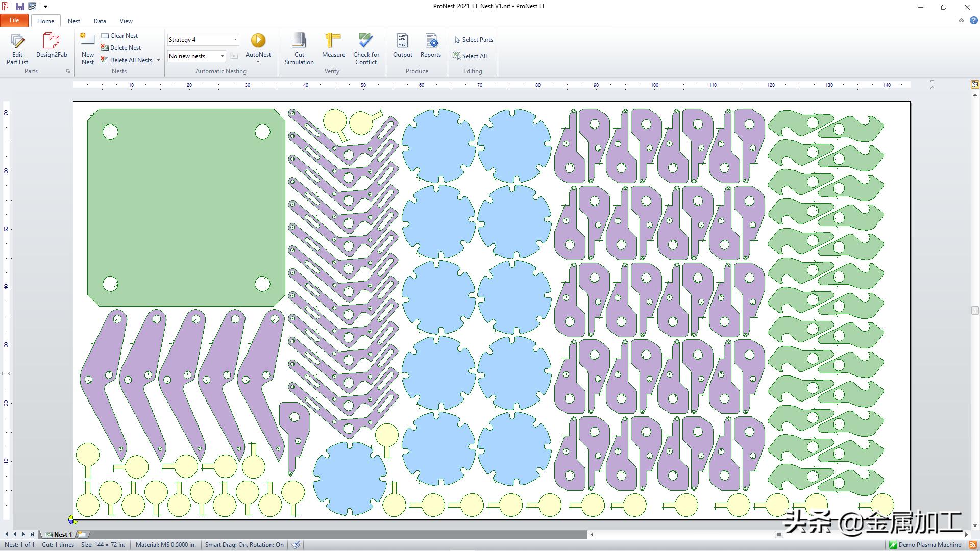Start the AutoNest play button
The width and height of the screenshot is (980, 551).
pyautogui.click(x=258, y=40)
